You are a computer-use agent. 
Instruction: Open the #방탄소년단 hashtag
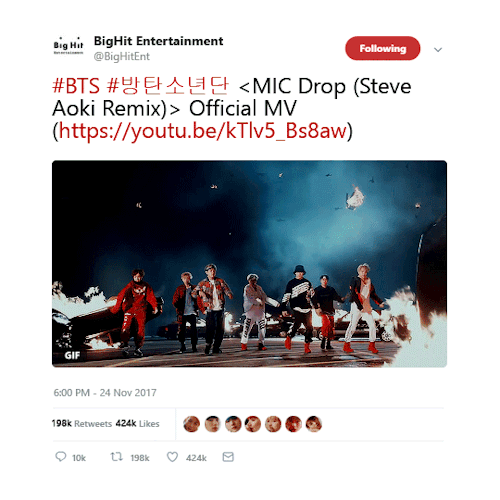point(168,85)
